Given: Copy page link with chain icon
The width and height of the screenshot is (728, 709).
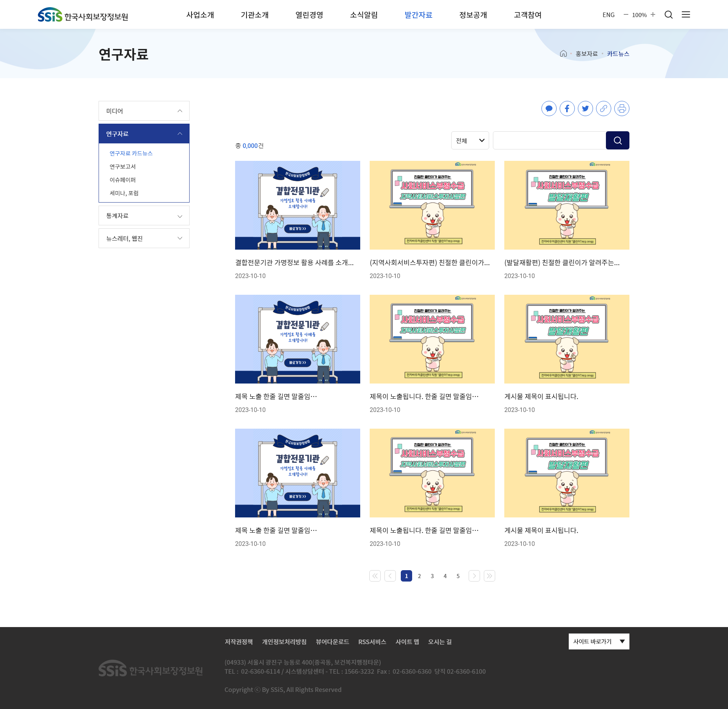Looking at the screenshot, I should click(x=603, y=108).
